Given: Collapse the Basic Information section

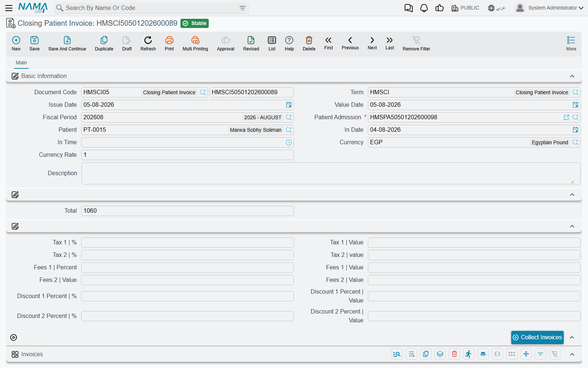Looking at the screenshot, I should coord(572,76).
